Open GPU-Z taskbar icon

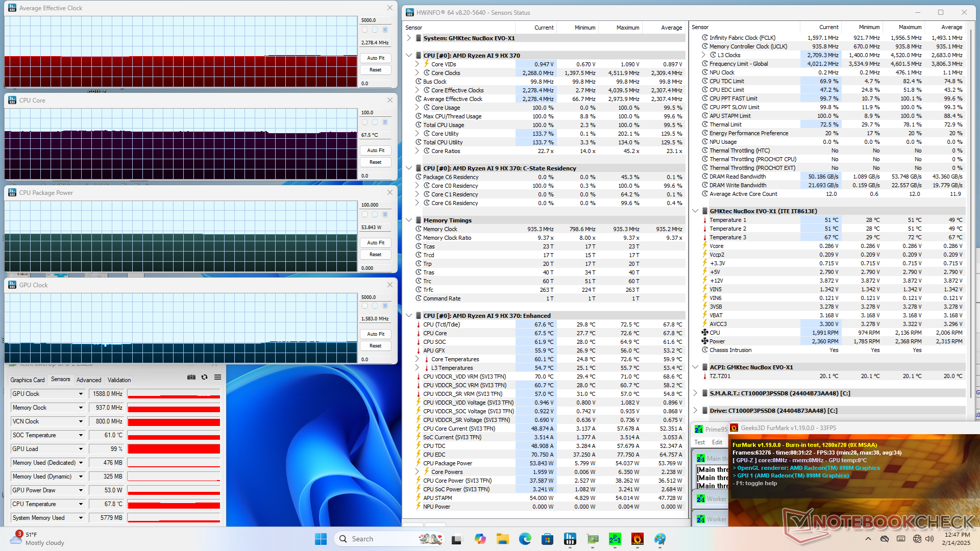(x=593, y=539)
